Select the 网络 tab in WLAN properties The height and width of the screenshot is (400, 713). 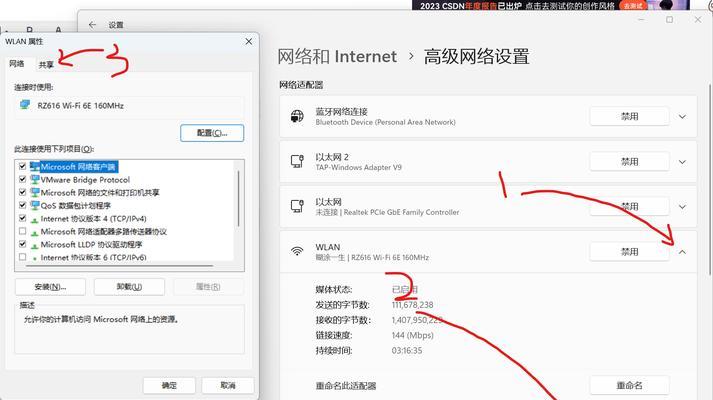[x=17, y=64]
